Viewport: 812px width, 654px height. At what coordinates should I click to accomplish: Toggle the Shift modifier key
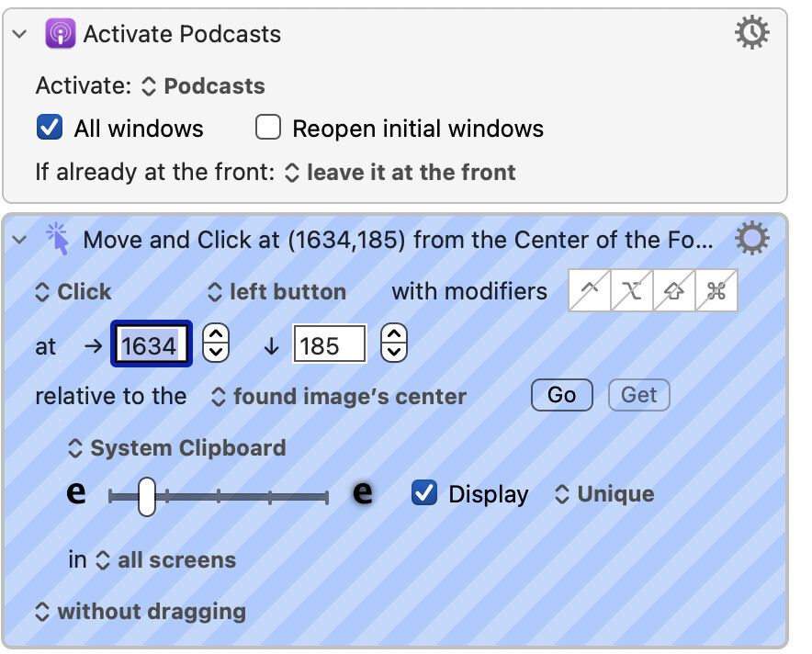tap(674, 290)
